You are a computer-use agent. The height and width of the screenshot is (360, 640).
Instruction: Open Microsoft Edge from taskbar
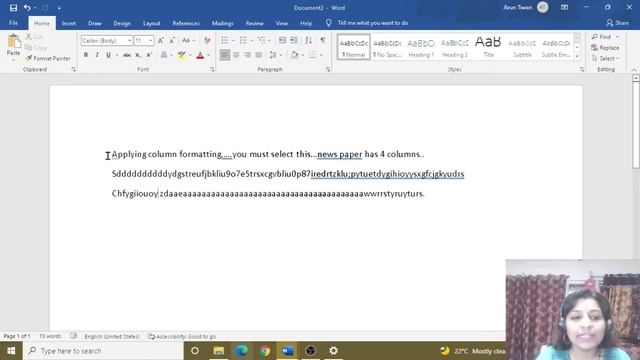tap(242, 351)
